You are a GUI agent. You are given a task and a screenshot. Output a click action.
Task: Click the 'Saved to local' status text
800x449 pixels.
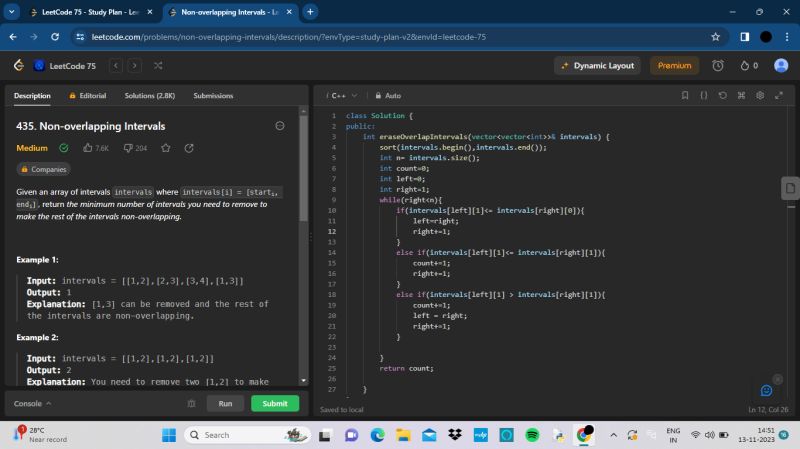[x=341, y=410]
